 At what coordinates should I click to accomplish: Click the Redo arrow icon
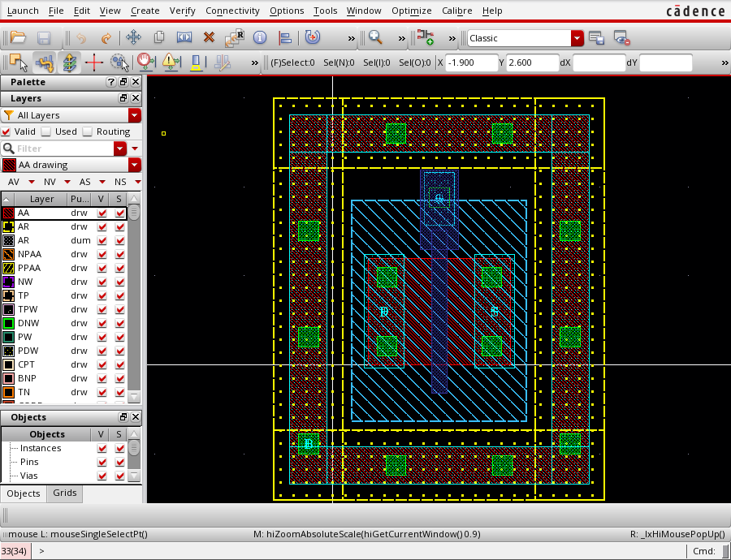[106, 37]
